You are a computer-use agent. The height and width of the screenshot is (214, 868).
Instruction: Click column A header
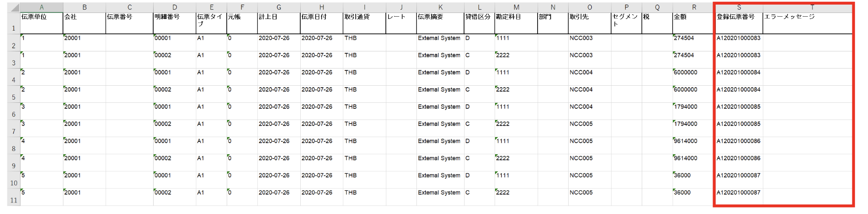pos(42,7)
